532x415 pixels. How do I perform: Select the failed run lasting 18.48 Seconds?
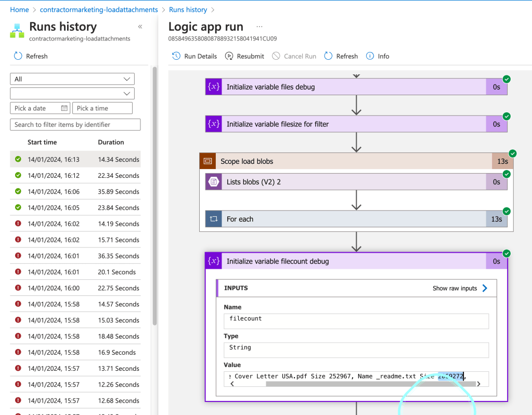click(x=75, y=336)
